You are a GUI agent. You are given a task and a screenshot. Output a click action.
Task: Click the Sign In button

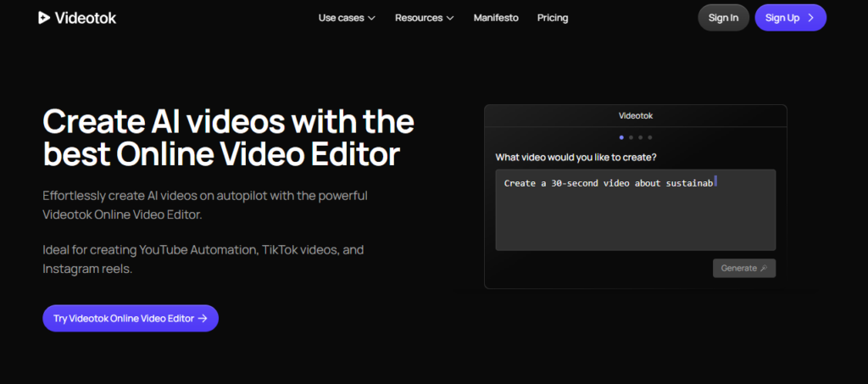(x=724, y=18)
